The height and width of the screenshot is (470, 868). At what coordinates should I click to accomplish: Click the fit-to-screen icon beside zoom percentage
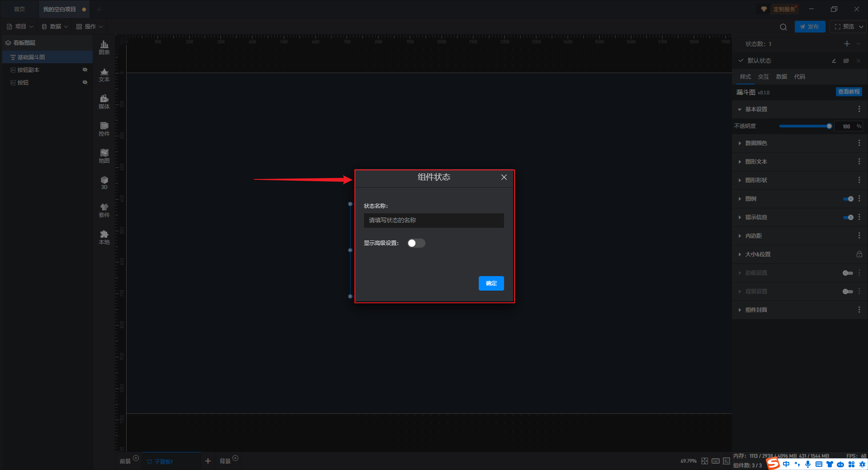pos(705,461)
